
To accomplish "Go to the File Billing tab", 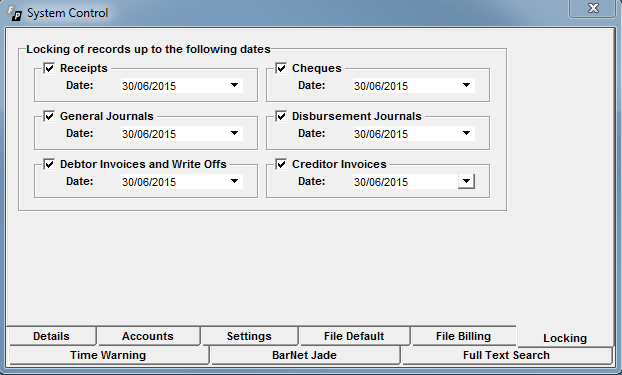I will pyautogui.click(x=463, y=336).
